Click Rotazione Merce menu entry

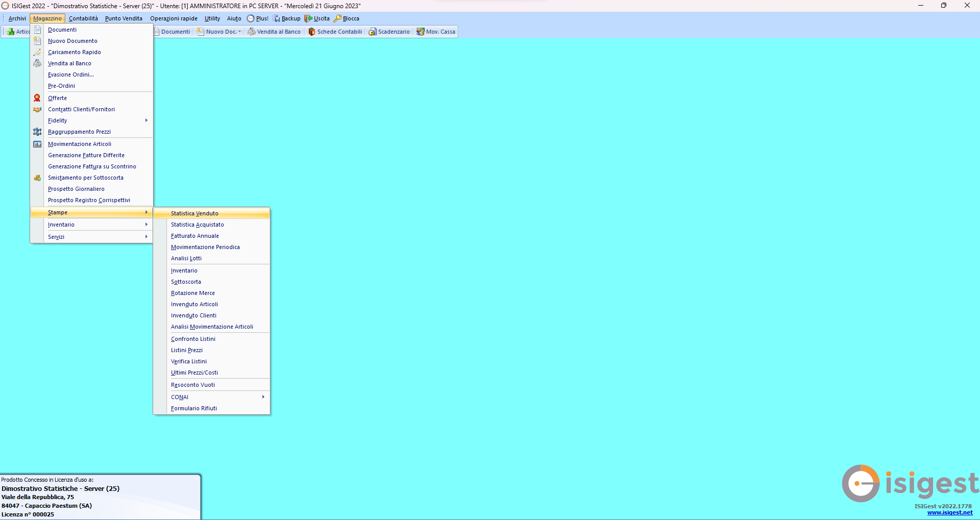point(192,293)
